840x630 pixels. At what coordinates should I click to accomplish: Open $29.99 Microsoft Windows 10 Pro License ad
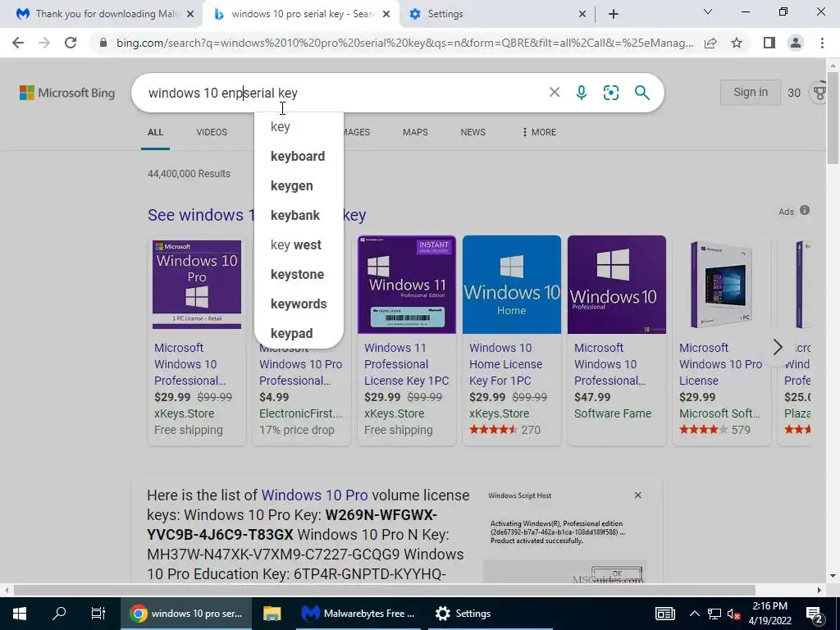click(720, 363)
